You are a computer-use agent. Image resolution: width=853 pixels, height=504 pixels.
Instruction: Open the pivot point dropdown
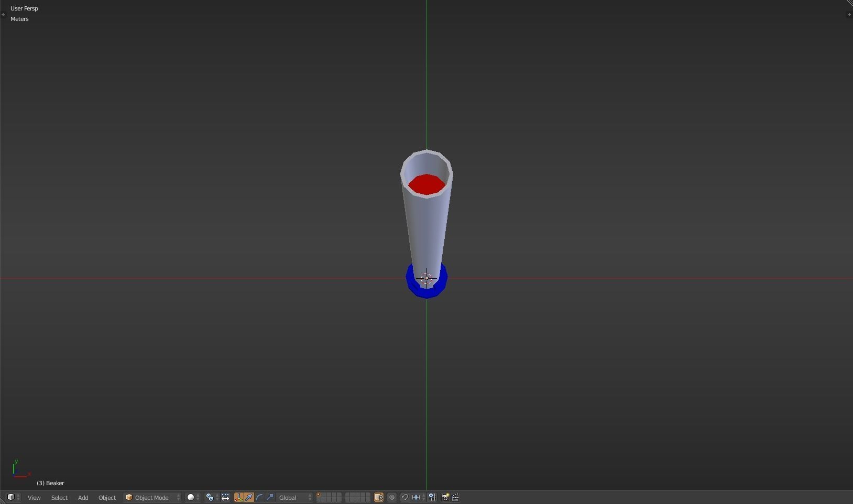(212, 497)
